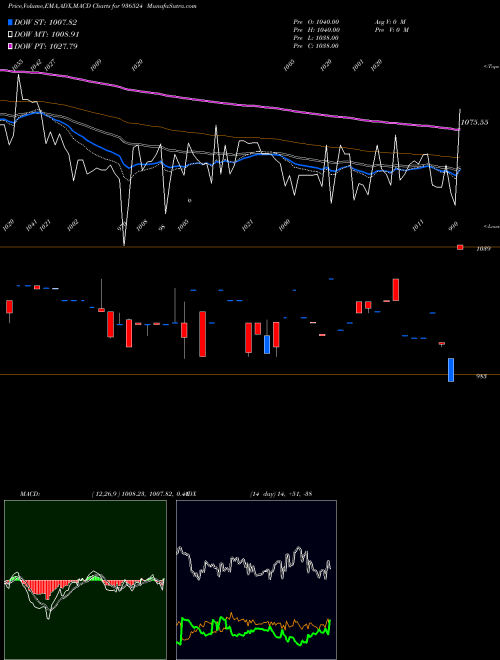Click the white DOW MT legend swatch

coord(11,35)
